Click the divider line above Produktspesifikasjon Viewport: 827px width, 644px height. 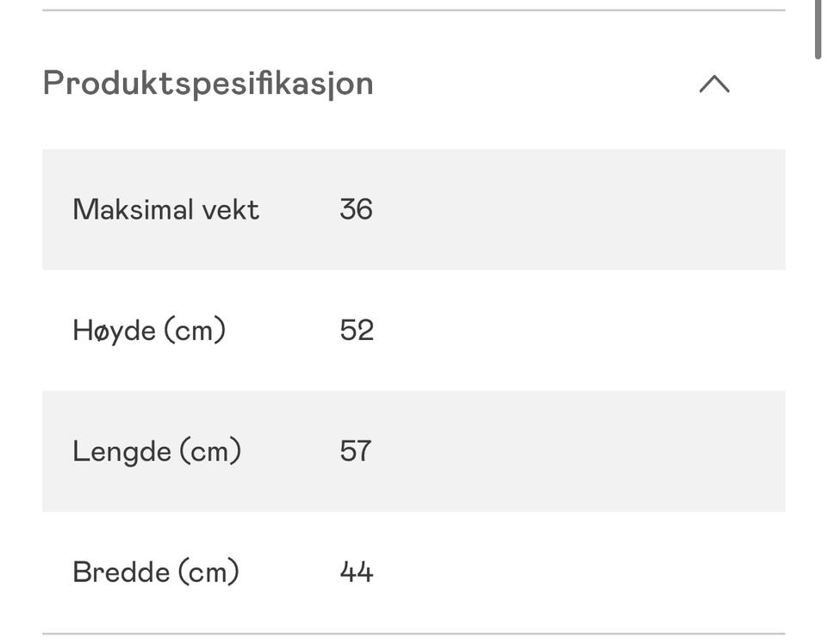click(414, 10)
